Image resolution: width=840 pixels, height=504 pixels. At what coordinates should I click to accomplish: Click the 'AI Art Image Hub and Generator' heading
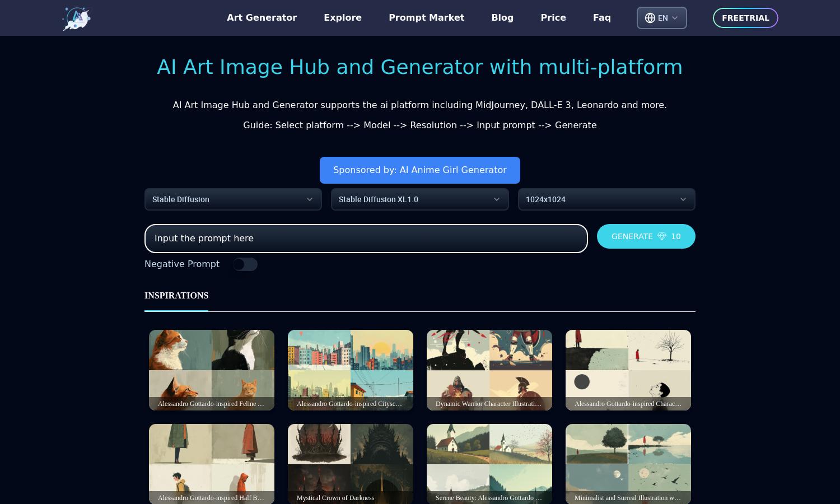(x=420, y=67)
